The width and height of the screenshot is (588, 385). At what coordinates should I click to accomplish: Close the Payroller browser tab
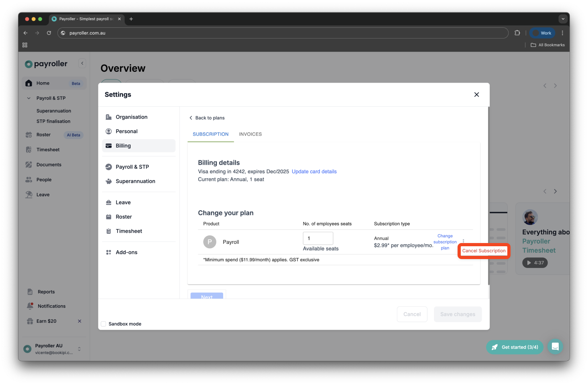point(119,19)
